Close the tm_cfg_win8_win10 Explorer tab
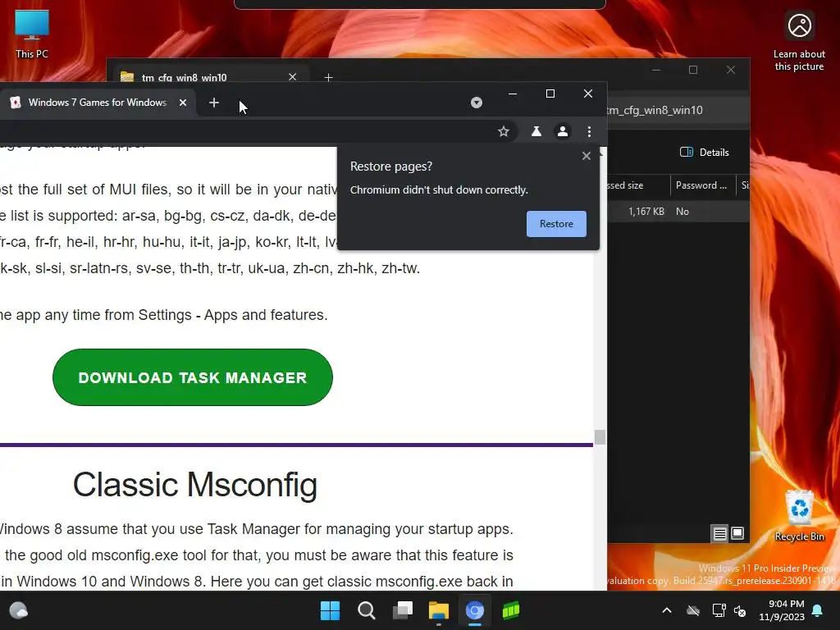 coord(293,76)
